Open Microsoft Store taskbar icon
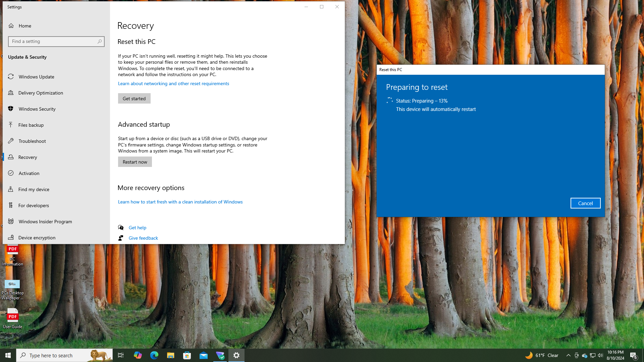The image size is (644, 362). (x=187, y=355)
